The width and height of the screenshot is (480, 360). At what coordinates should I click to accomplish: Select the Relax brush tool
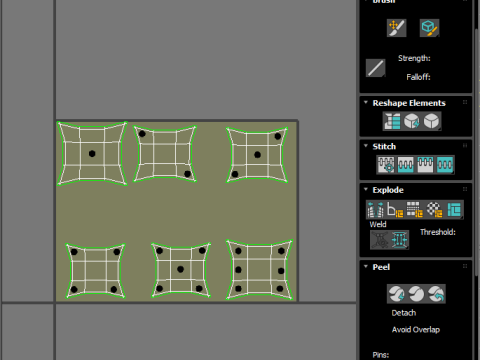[x=429, y=28]
